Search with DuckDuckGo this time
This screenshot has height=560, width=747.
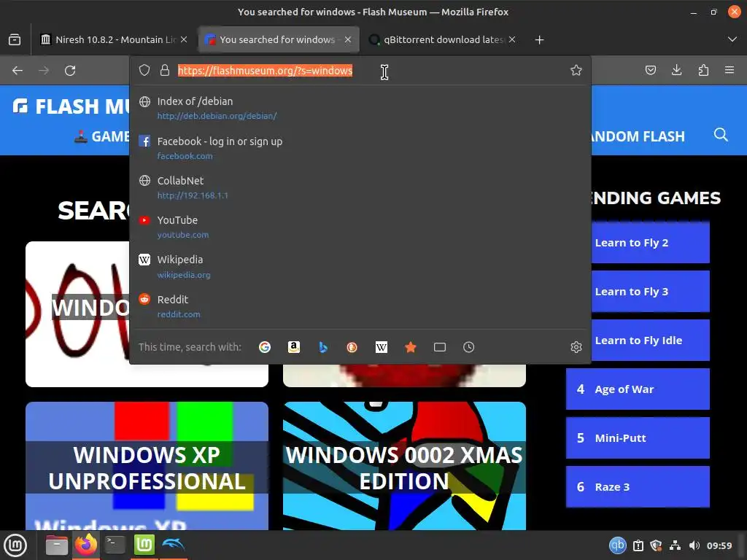tap(352, 347)
